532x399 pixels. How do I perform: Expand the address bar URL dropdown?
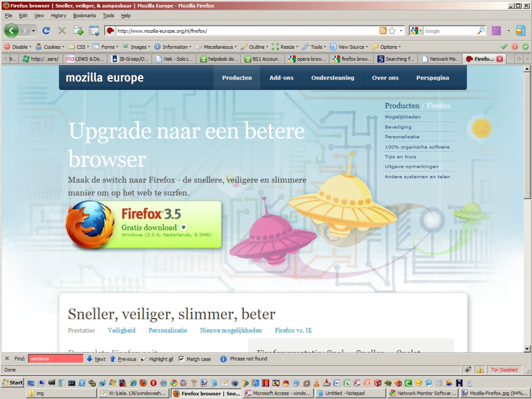pos(401,31)
